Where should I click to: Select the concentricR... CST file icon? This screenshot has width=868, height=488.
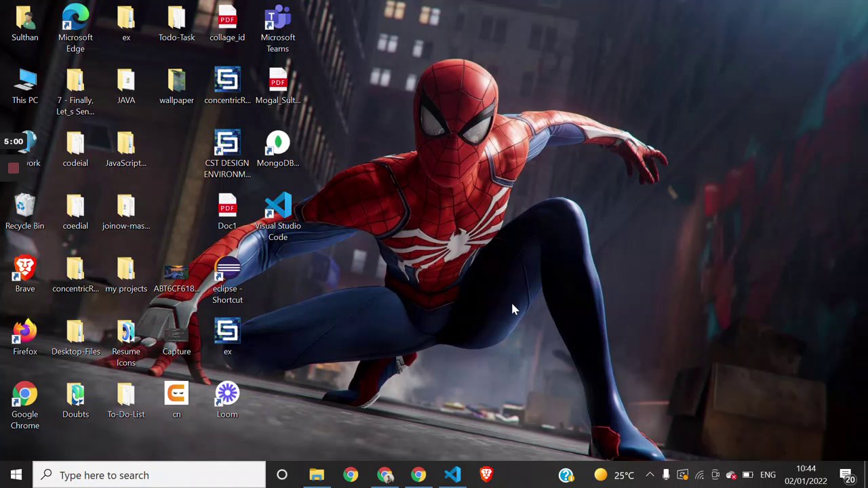pos(227,87)
